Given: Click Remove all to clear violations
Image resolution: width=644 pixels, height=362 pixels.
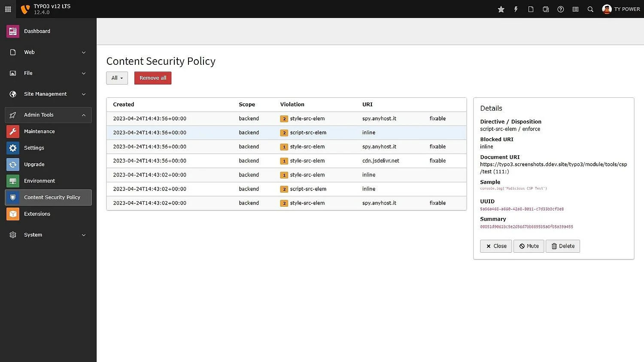Looking at the screenshot, I should (152, 78).
